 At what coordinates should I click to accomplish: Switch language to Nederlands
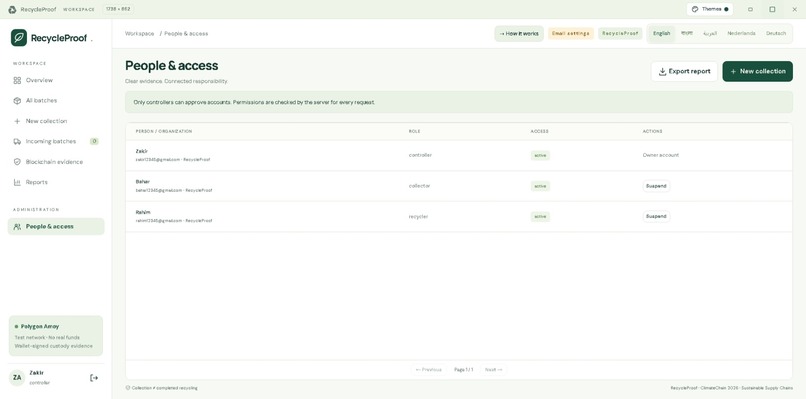[x=741, y=33]
